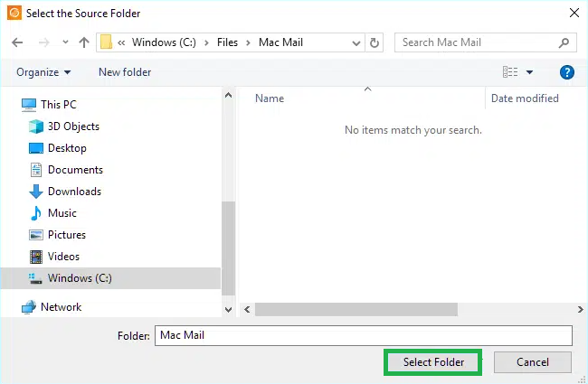This screenshot has width=588, height=384.
Task: Click the search magnifier icon
Action: (x=564, y=42)
